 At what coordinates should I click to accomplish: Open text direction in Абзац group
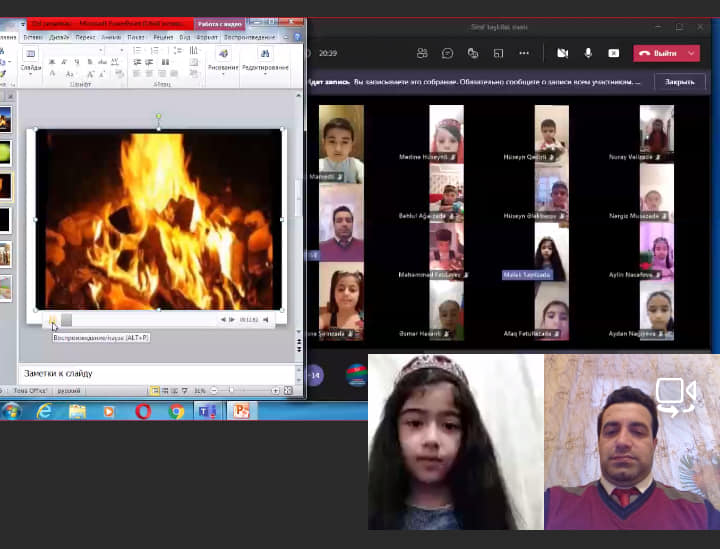click(x=194, y=50)
